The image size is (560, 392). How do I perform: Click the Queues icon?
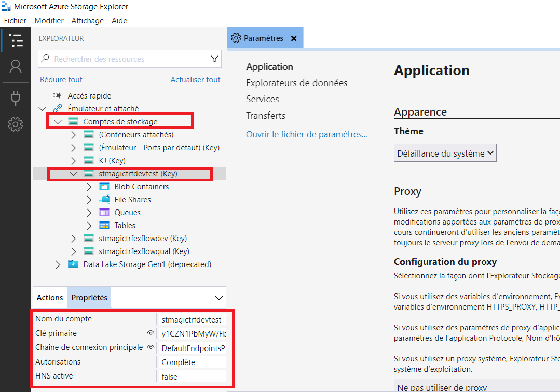pos(104,212)
